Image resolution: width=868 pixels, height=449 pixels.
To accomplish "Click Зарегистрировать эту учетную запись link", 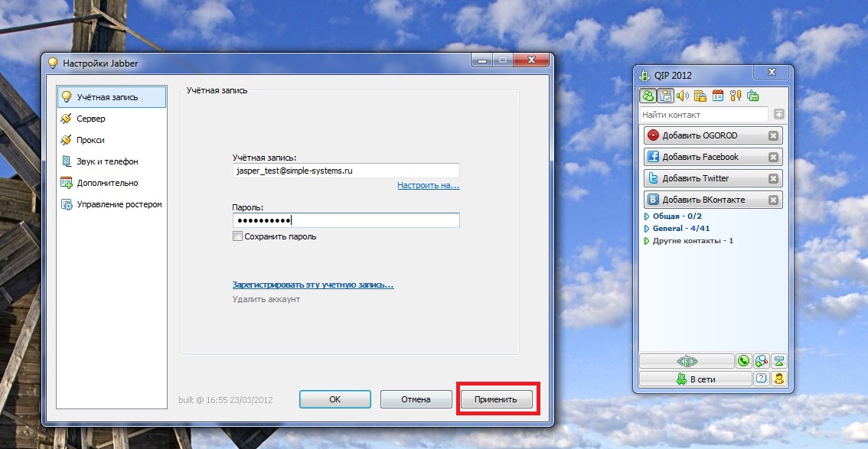I will pos(313,285).
